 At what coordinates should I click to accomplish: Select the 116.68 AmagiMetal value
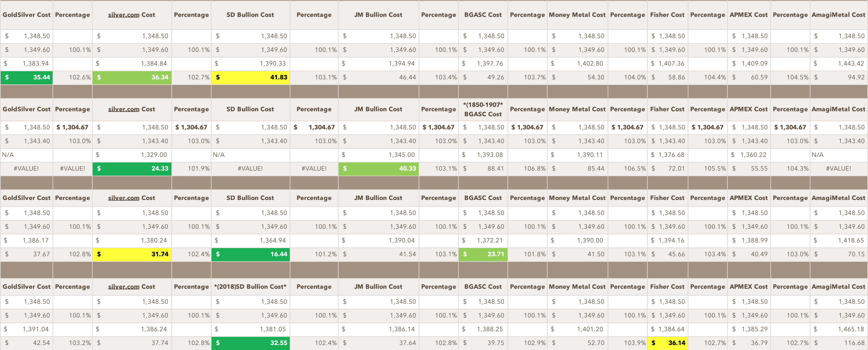[839, 343]
